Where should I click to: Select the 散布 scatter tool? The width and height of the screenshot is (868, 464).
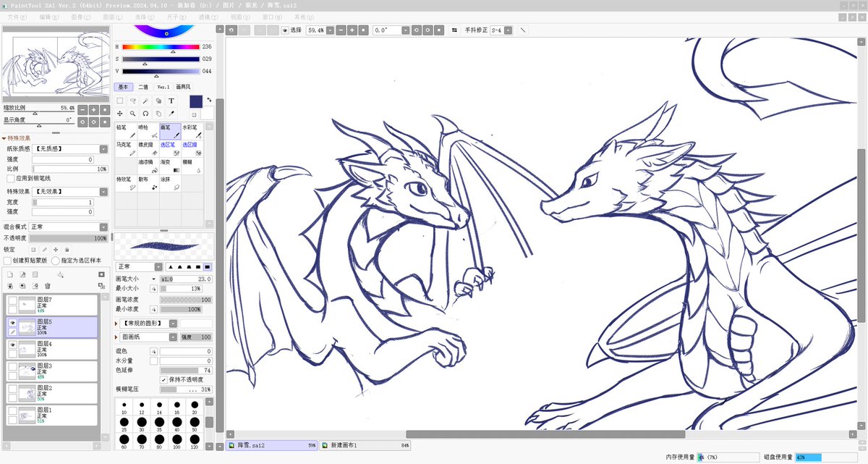pos(148,183)
